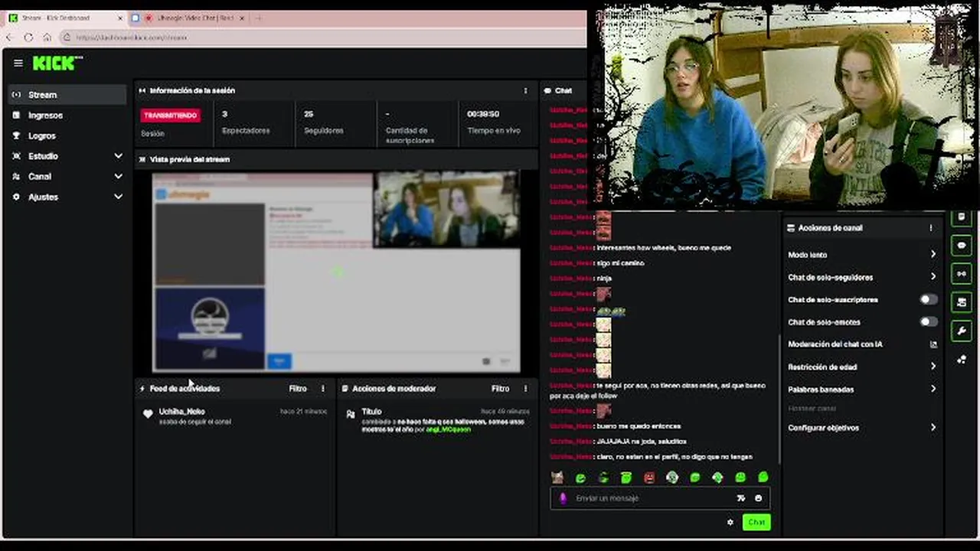Open Chat de solo-seguidores options
The image size is (980, 551).
click(862, 277)
